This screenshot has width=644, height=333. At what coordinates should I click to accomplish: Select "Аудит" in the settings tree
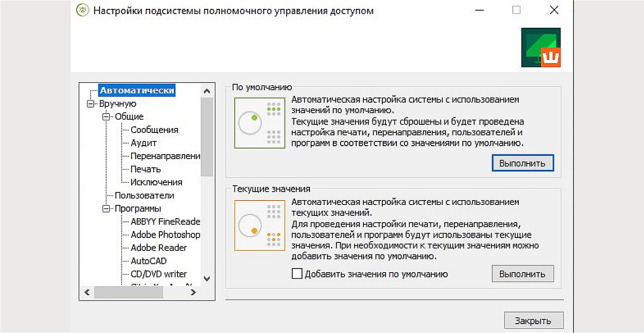tap(143, 143)
